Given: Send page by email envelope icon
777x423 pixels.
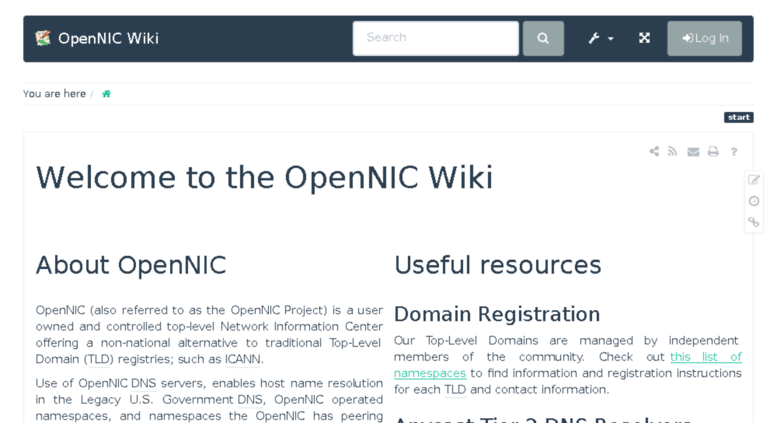Looking at the screenshot, I should tap(693, 152).
